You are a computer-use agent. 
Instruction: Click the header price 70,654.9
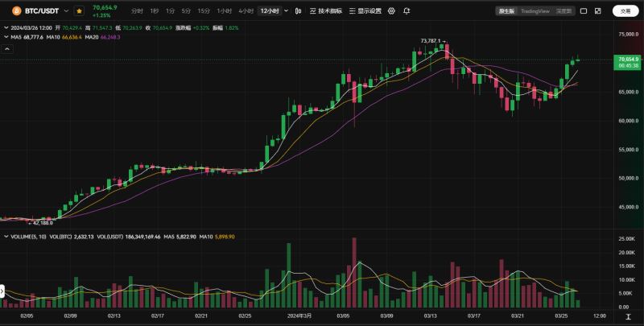pos(105,8)
